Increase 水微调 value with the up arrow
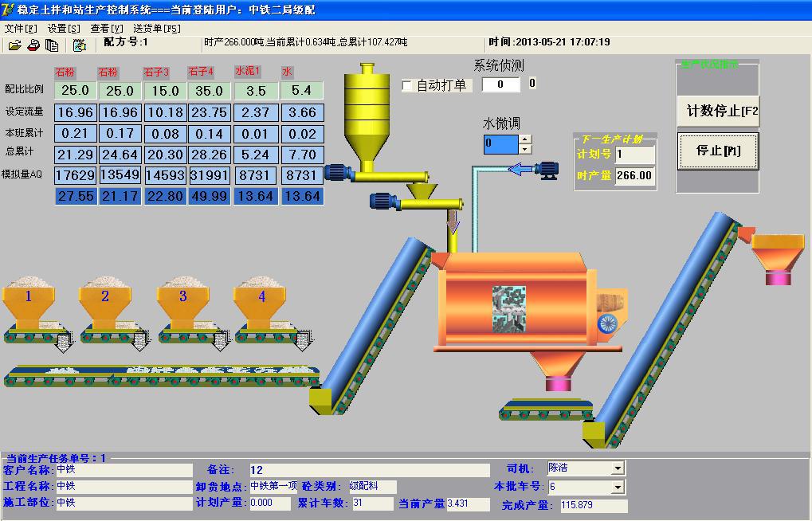Viewport: 812px width, 521px height. pos(524,139)
